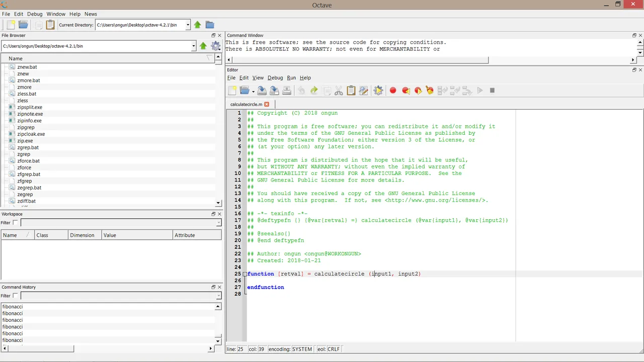Go up one directory in main toolbar
The height and width of the screenshot is (362, 644).
(197, 25)
